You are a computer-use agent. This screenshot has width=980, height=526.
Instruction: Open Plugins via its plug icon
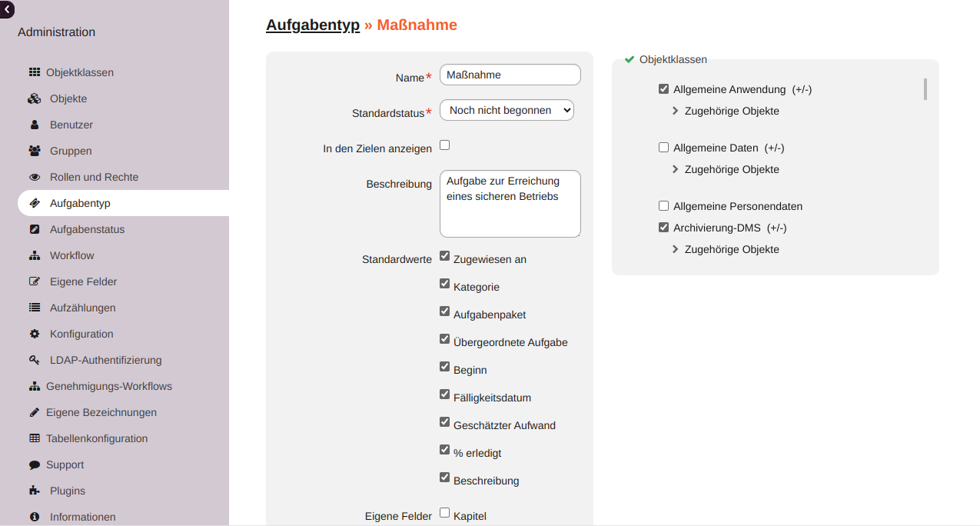click(x=34, y=490)
